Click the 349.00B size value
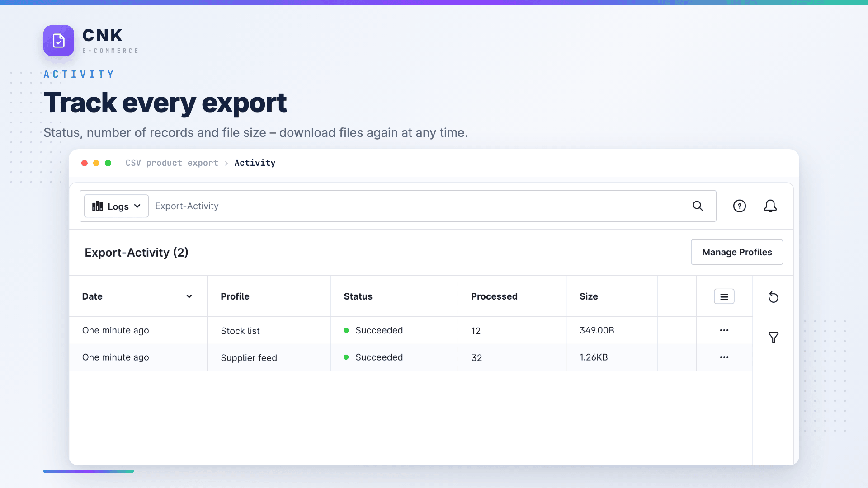Viewport: 868px width, 488px height. coord(597,330)
